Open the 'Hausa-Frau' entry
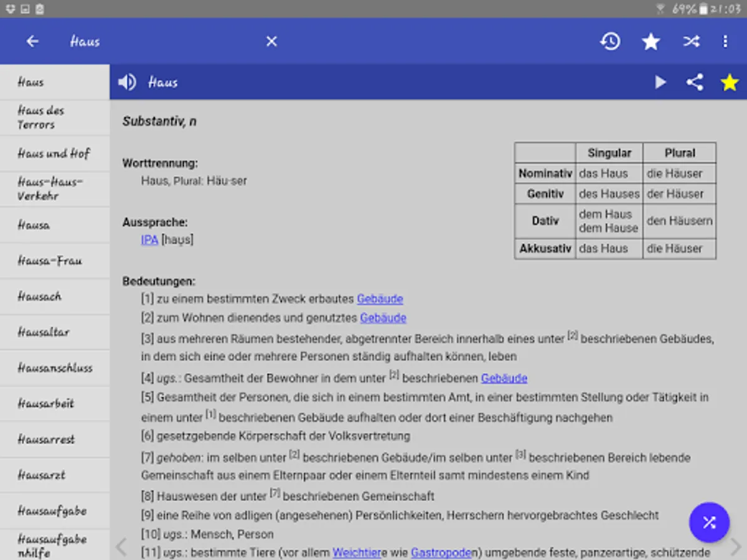The height and width of the screenshot is (560, 747). pyautogui.click(x=55, y=261)
